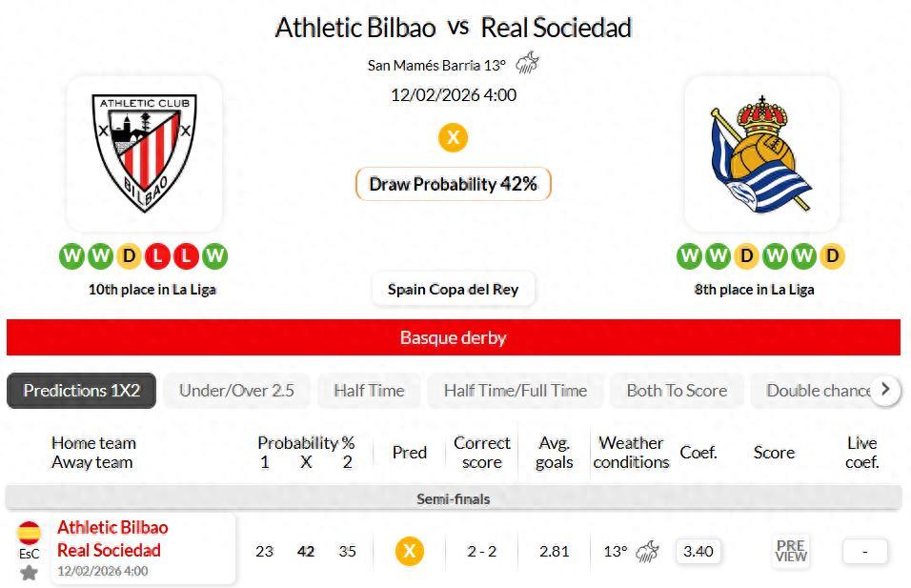Click the Spain flag icon in match row
911x588 pixels.
click(30, 533)
